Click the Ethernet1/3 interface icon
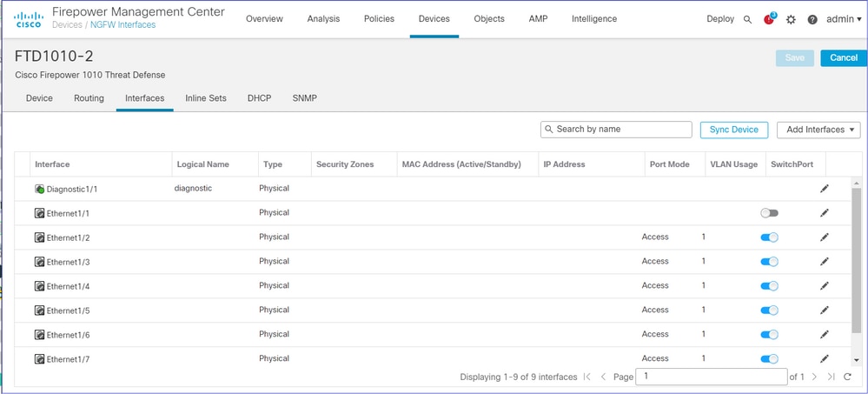Image resolution: width=868 pixels, height=394 pixels. click(x=39, y=262)
